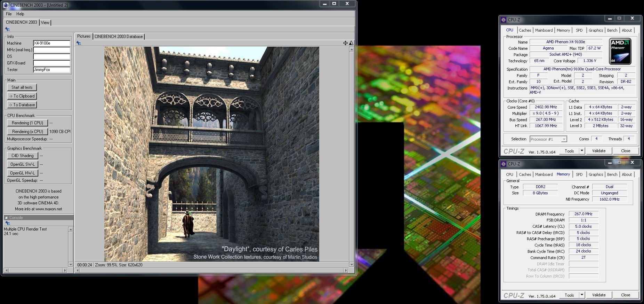Select the CINEBENCH 2003 tab
Image resolution: width=644 pixels, height=304 pixels.
22,22
